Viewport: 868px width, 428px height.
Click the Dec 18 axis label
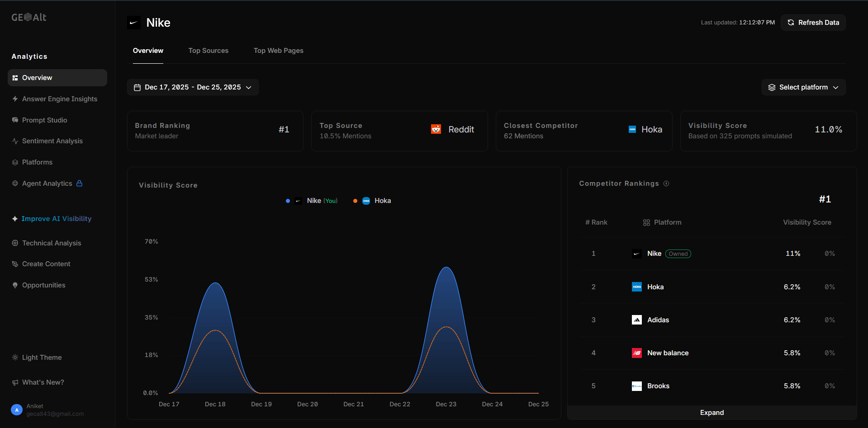pos(215,404)
